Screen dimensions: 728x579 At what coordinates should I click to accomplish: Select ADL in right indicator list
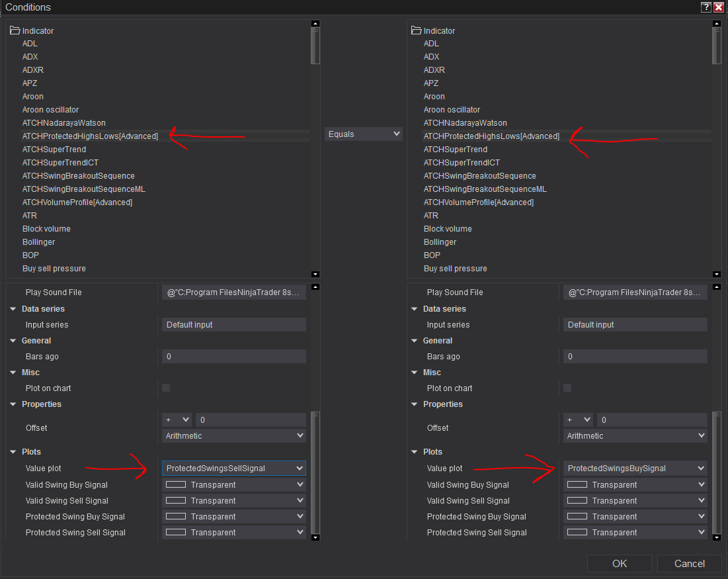click(431, 43)
